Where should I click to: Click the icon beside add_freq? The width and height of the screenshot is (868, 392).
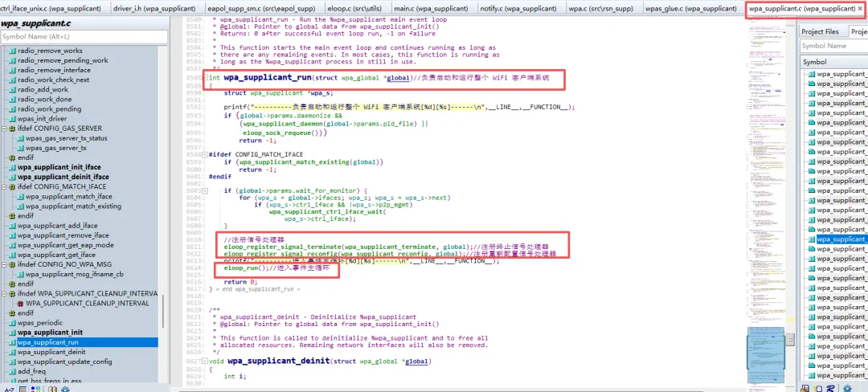point(12,372)
